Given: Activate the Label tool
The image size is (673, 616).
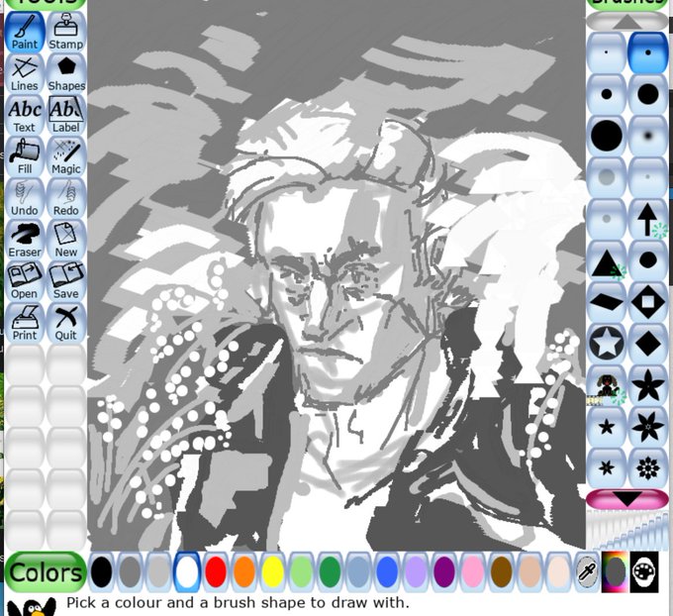Looking at the screenshot, I should (x=66, y=115).
